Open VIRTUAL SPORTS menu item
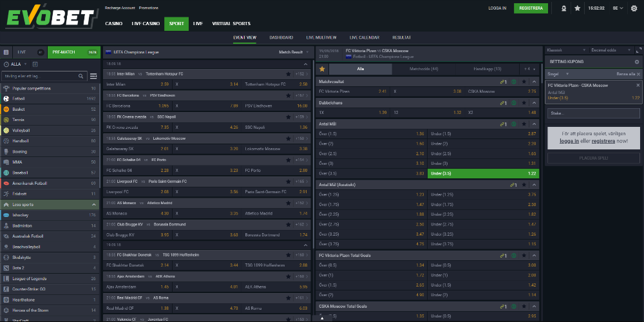644x322 pixels. 231,24
